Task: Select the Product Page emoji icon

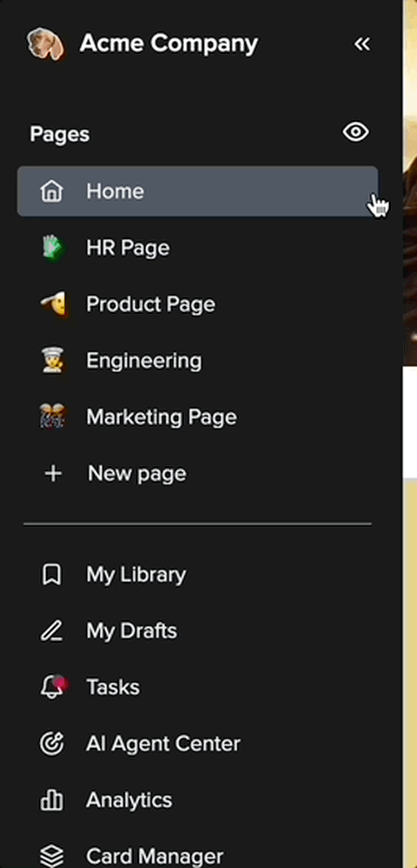Action: 53,304
